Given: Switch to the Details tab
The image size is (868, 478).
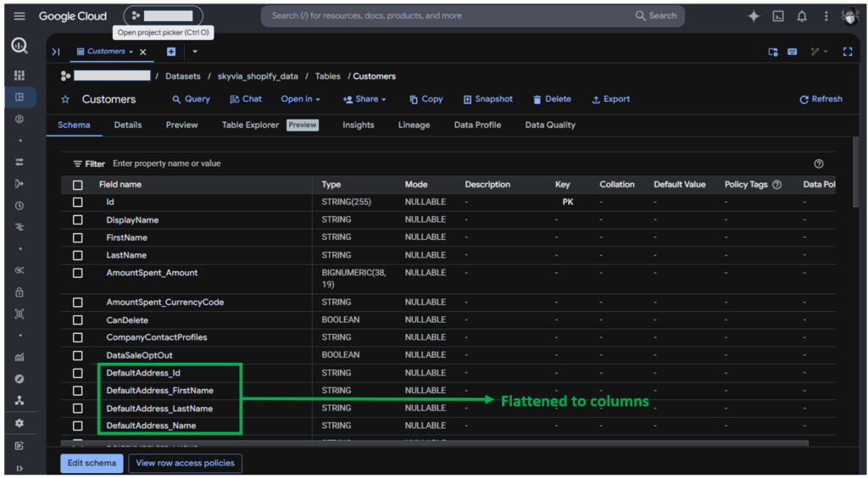Looking at the screenshot, I should coord(128,125).
